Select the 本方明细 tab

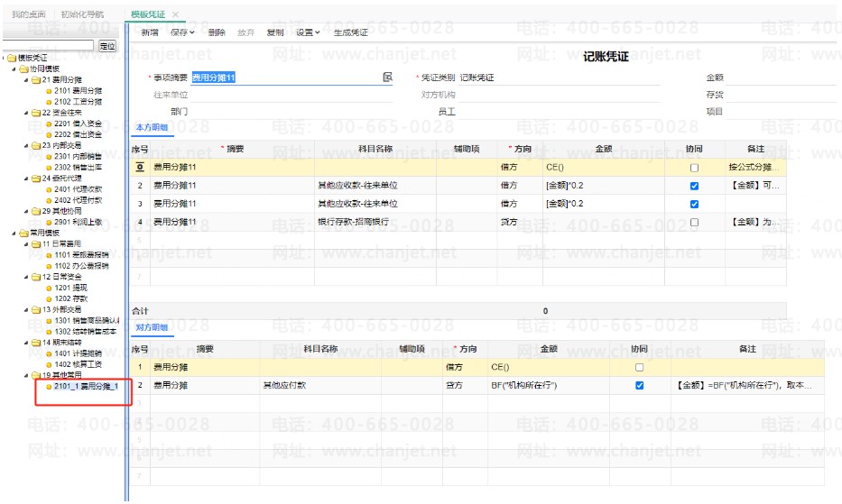152,128
